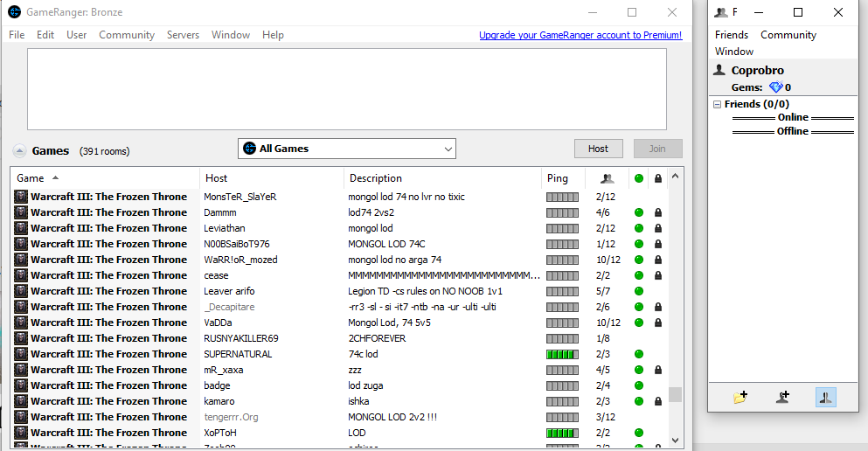This screenshot has height=451, width=868.
Task: Sort by player count icon column header
Action: tap(608, 178)
